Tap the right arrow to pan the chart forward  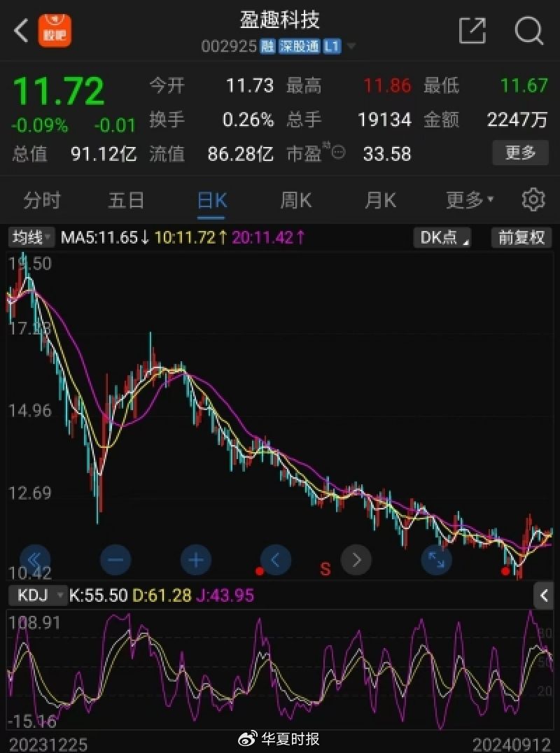pyautogui.click(x=356, y=560)
